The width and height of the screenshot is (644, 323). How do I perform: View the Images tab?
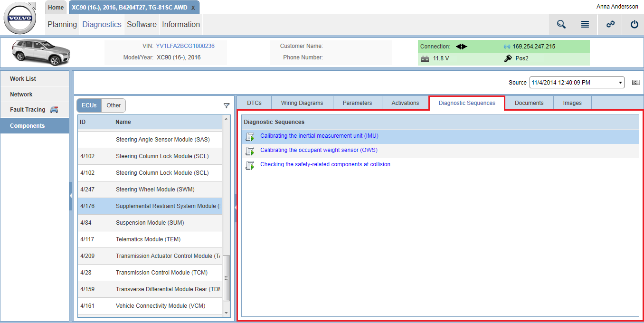pos(572,103)
